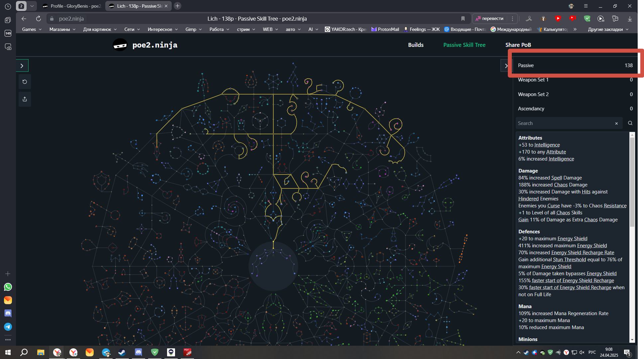Image resolution: width=644 pixels, height=359 pixels.
Task: Open the ProtonMail bookmark
Action: (x=385, y=29)
